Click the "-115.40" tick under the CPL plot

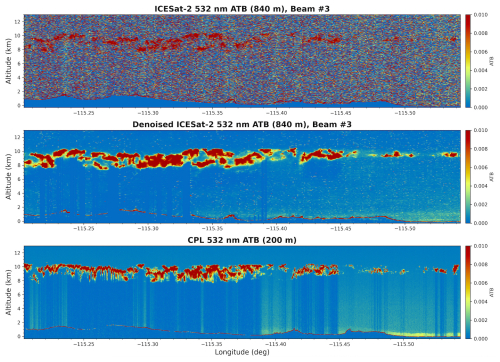pyautogui.click(x=276, y=344)
